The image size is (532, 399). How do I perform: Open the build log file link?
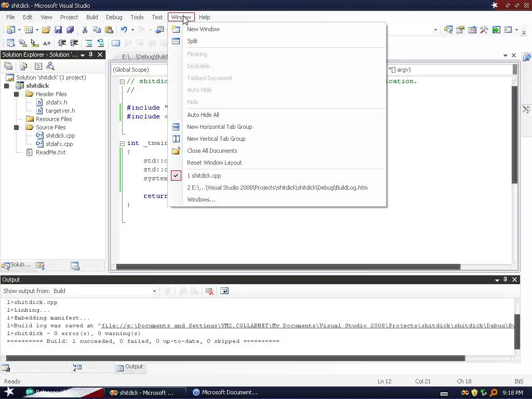coord(308,326)
